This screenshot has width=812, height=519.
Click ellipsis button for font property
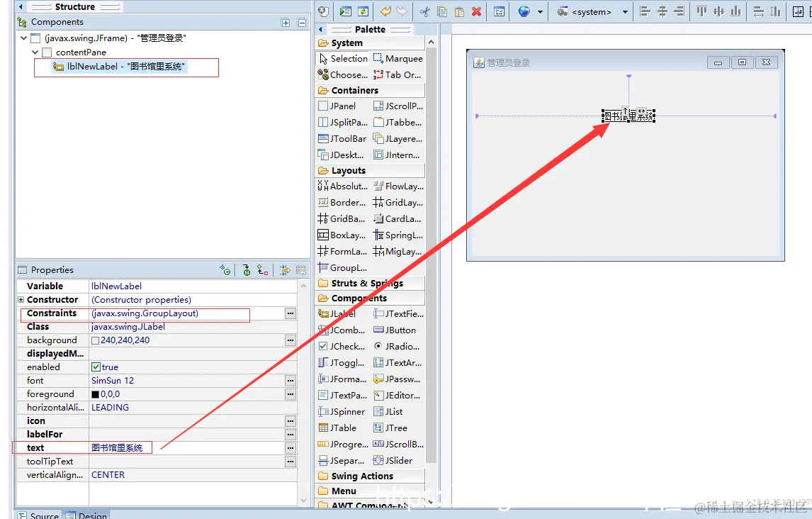pyautogui.click(x=291, y=381)
